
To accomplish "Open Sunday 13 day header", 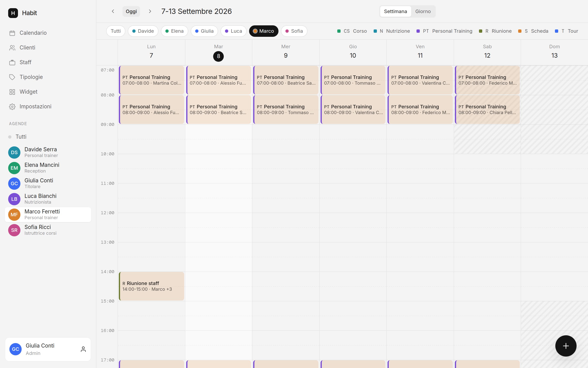I will point(555,52).
